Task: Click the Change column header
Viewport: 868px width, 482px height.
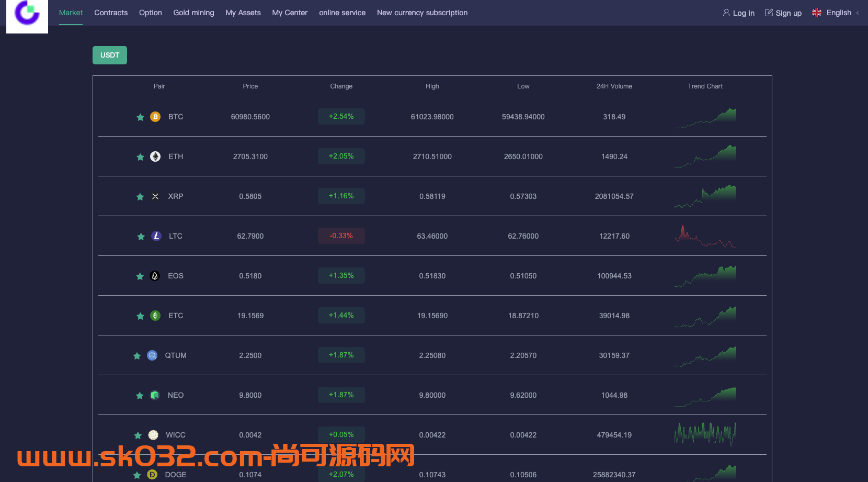Action: tap(341, 86)
